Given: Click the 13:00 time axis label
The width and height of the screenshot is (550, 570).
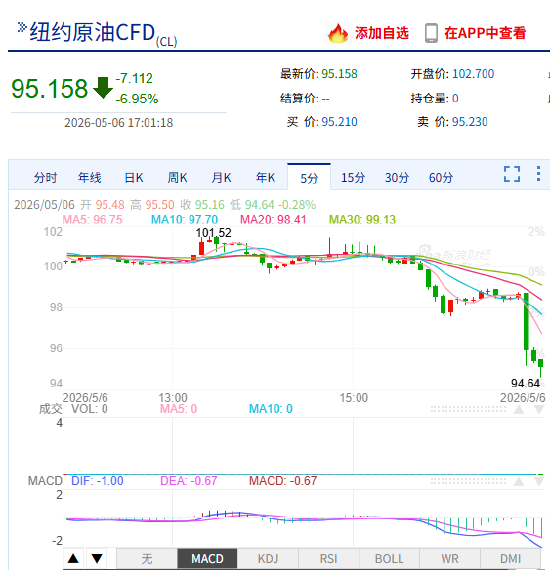Looking at the screenshot, I should pyautogui.click(x=173, y=398).
